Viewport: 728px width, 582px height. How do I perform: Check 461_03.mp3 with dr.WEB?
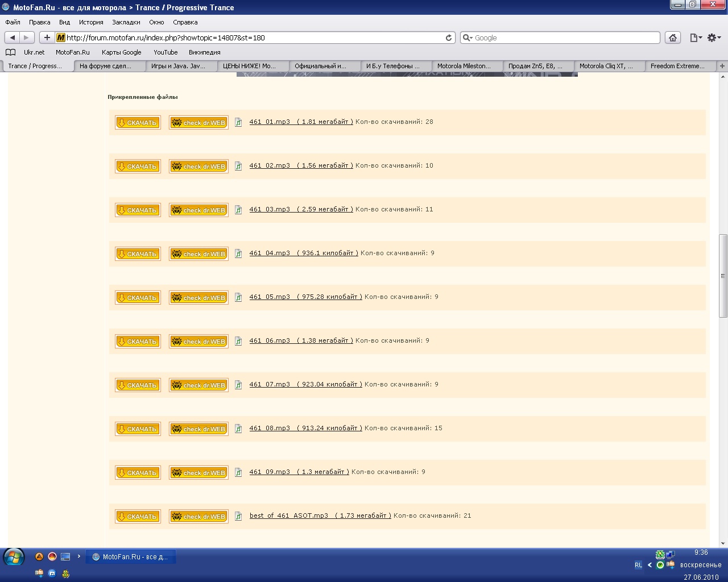(198, 210)
